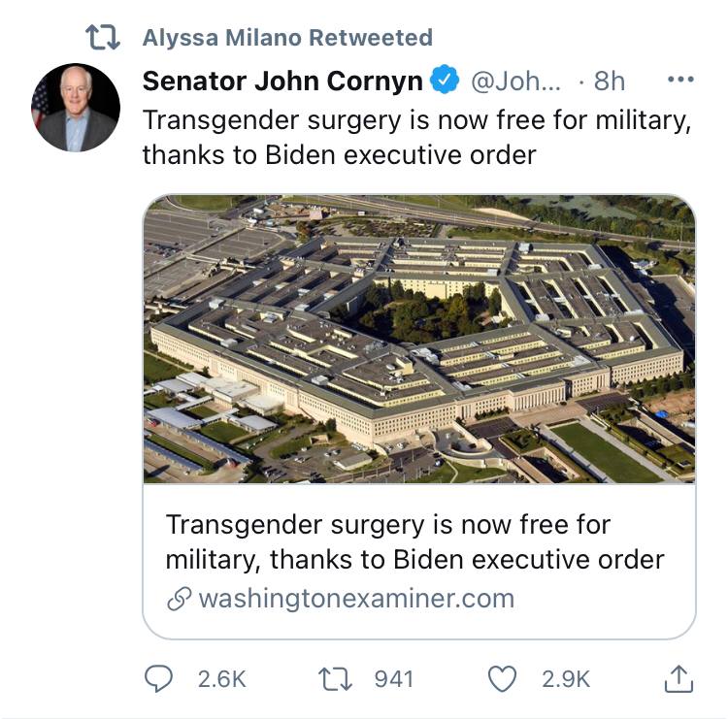The width and height of the screenshot is (728, 719).
Task: Click the 2.9K likes count
Action: click(x=564, y=679)
